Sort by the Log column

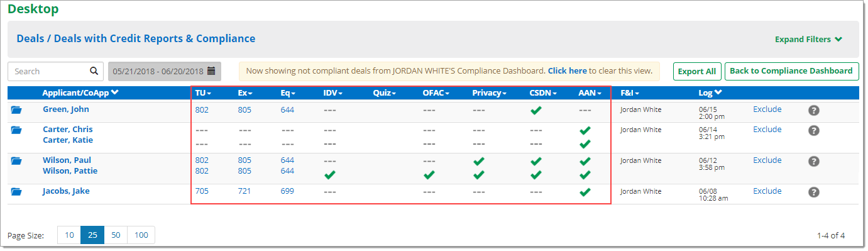[710, 93]
